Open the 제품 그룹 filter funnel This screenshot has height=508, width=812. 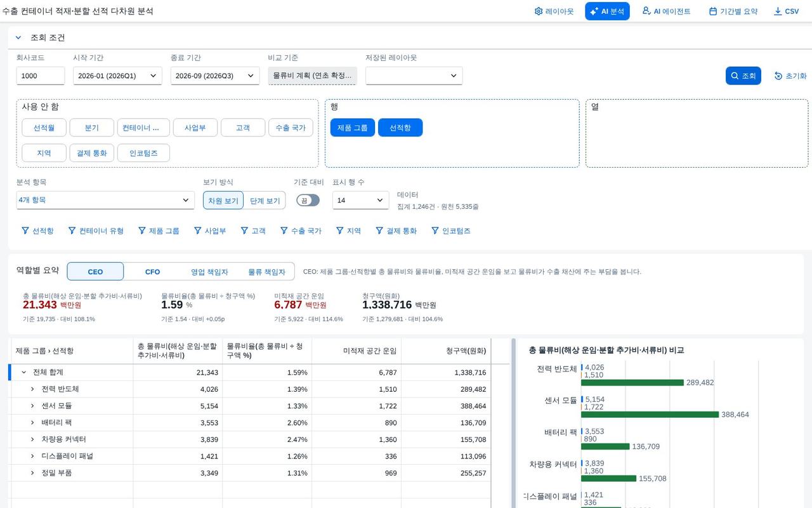click(x=142, y=231)
